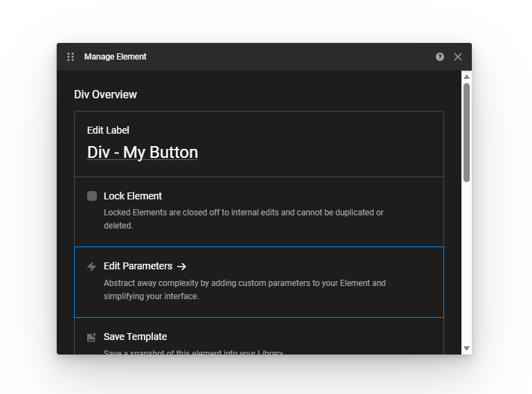
Task: Open help via the question mark icon
Action: click(440, 57)
